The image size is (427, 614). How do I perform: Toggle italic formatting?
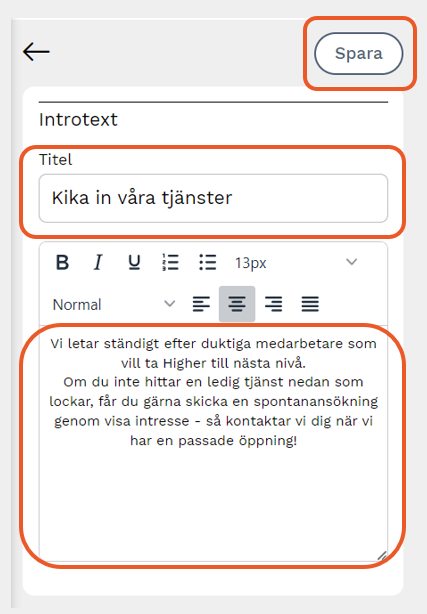(x=98, y=262)
